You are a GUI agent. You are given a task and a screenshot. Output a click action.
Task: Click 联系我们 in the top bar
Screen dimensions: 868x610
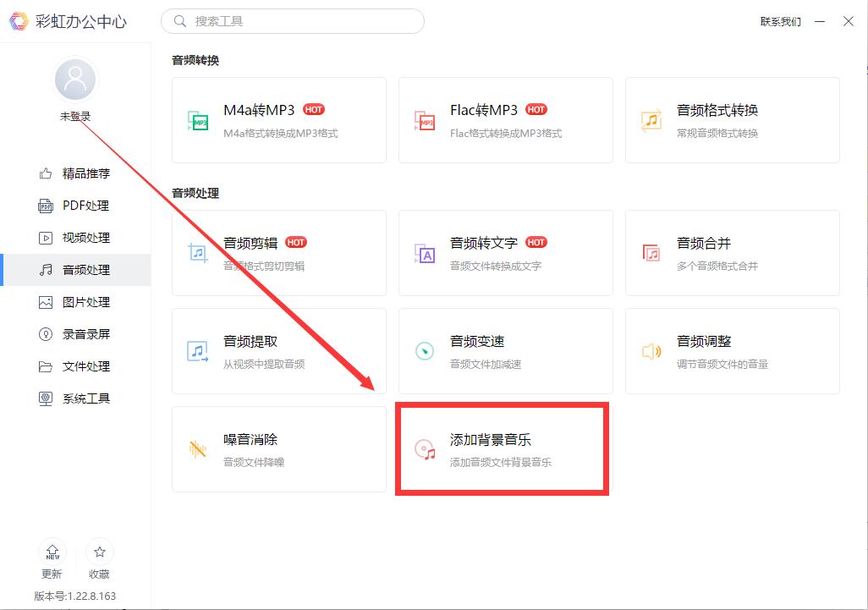780,21
